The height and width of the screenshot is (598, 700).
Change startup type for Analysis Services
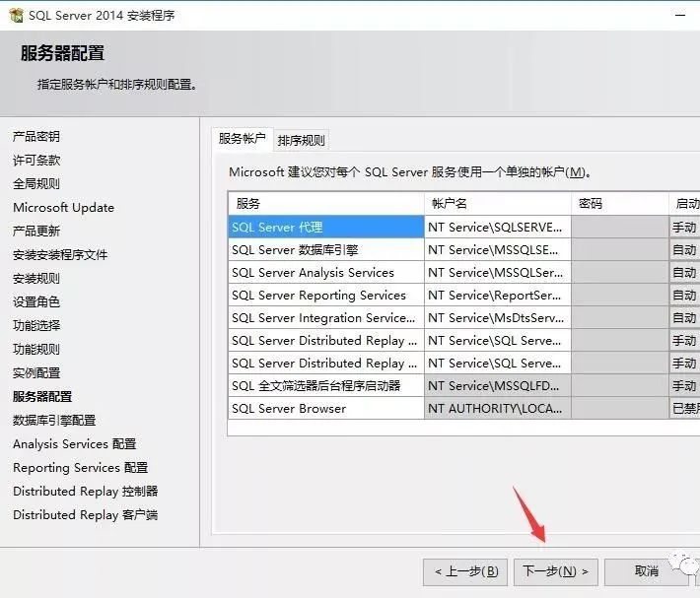click(685, 273)
